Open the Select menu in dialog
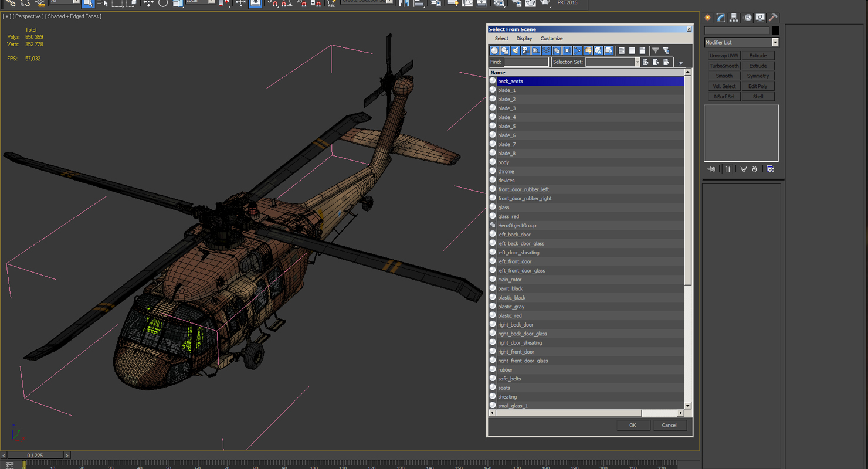The image size is (868, 469). (x=501, y=39)
